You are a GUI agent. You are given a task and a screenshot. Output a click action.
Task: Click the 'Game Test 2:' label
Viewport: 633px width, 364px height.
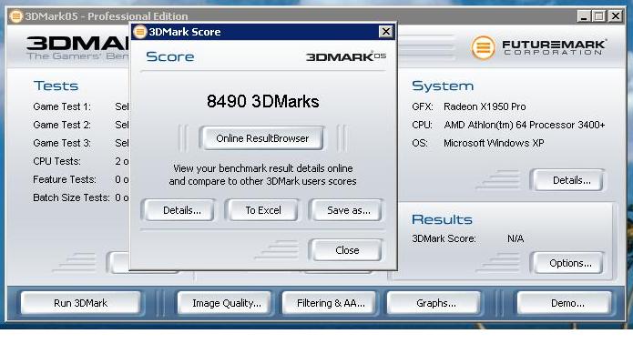click(62, 125)
